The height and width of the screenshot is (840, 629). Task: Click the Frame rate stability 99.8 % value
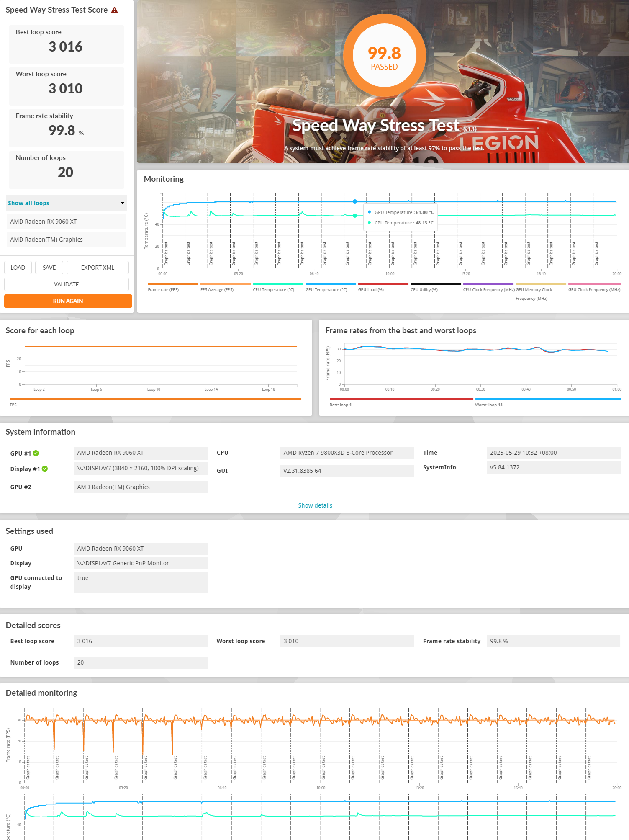[66, 131]
